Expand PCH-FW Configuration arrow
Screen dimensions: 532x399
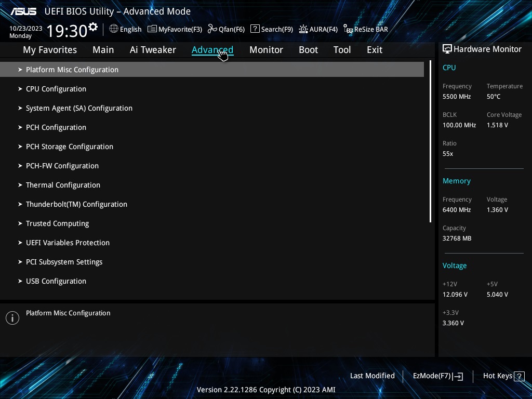20,166
